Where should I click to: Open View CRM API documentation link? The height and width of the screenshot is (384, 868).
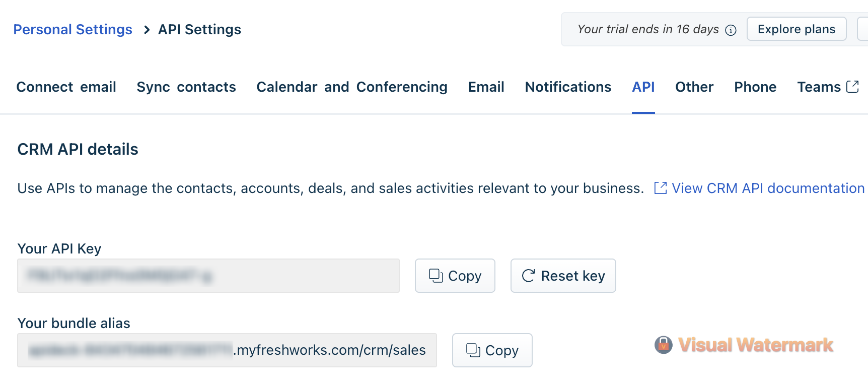pos(768,188)
